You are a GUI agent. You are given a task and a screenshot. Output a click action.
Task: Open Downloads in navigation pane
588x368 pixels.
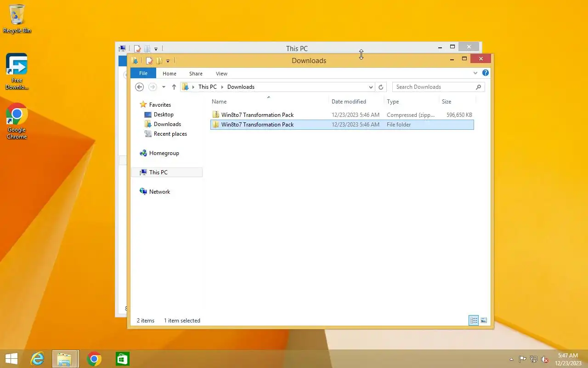coord(167,124)
